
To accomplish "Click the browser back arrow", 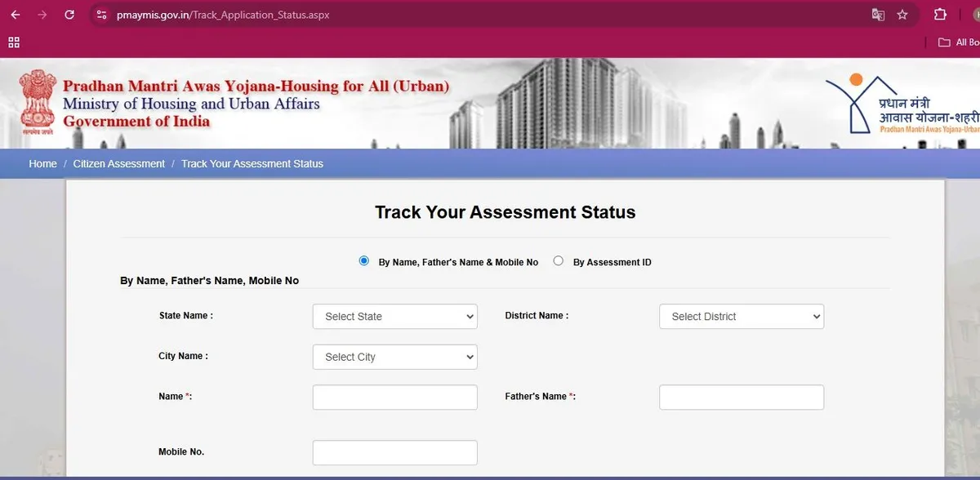I will [16, 15].
